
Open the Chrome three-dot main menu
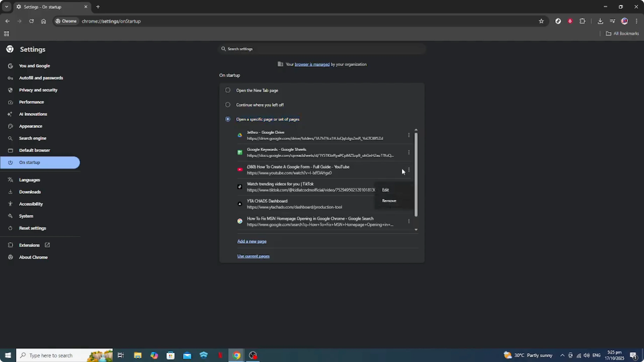tap(636, 21)
